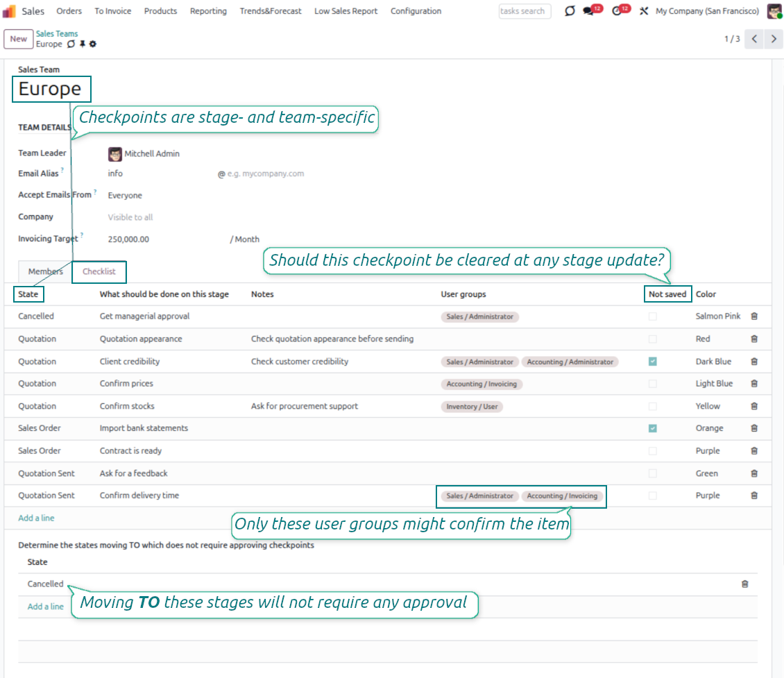The width and height of the screenshot is (784, 678).
Task: Click the debug tools wrench icon
Action: tap(643, 11)
